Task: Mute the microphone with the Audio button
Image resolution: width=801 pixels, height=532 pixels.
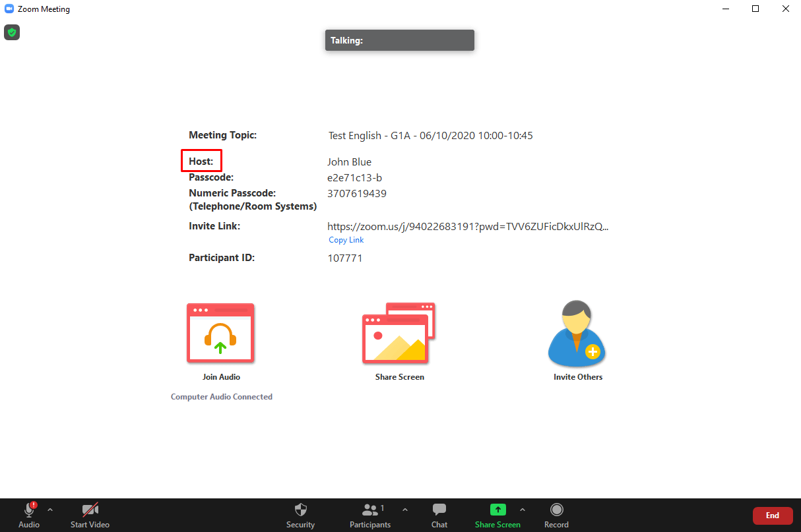Action: (x=29, y=516)
